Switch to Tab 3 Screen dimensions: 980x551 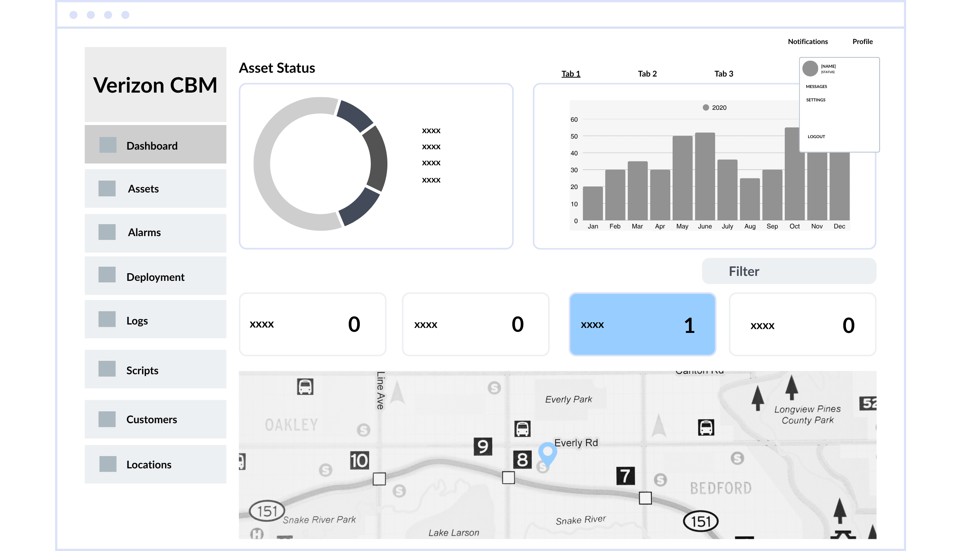(724, 73)
